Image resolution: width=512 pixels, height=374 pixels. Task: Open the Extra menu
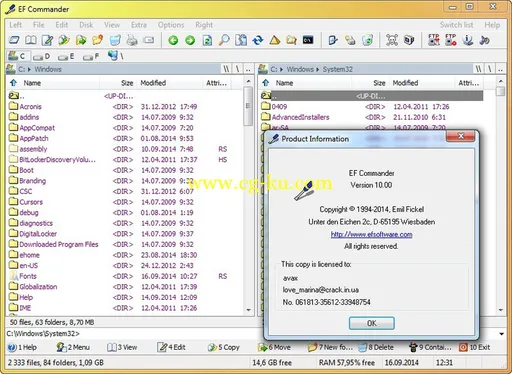point(139,25)
